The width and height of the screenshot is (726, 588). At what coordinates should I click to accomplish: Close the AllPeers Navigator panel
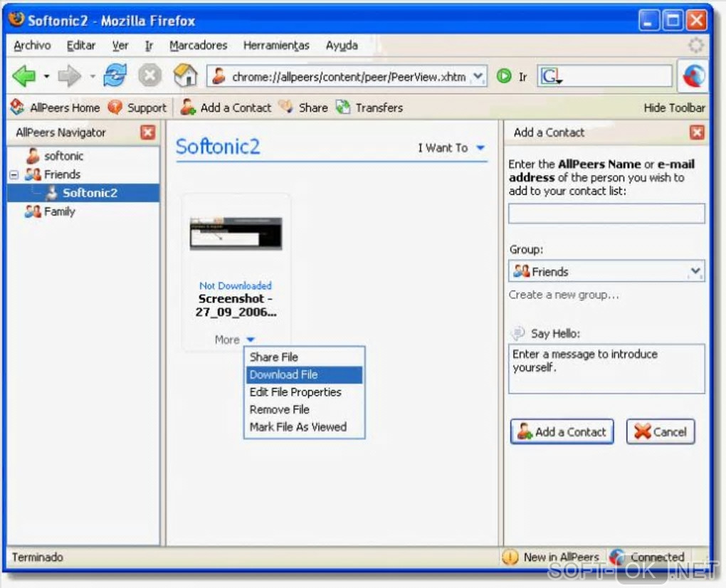148,132
